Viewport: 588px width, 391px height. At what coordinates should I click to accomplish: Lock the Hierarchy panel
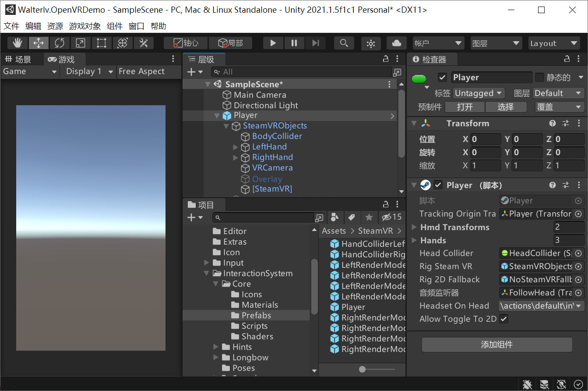pos(386,59)
